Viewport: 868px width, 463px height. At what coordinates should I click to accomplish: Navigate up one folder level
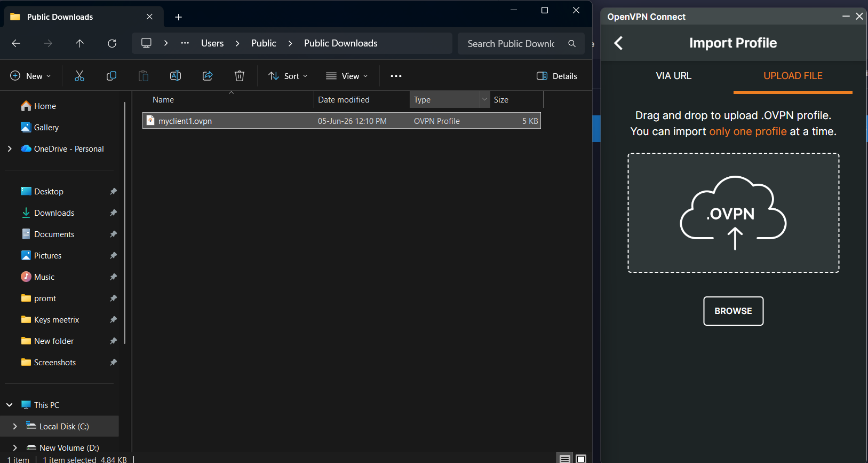(80, 43)
